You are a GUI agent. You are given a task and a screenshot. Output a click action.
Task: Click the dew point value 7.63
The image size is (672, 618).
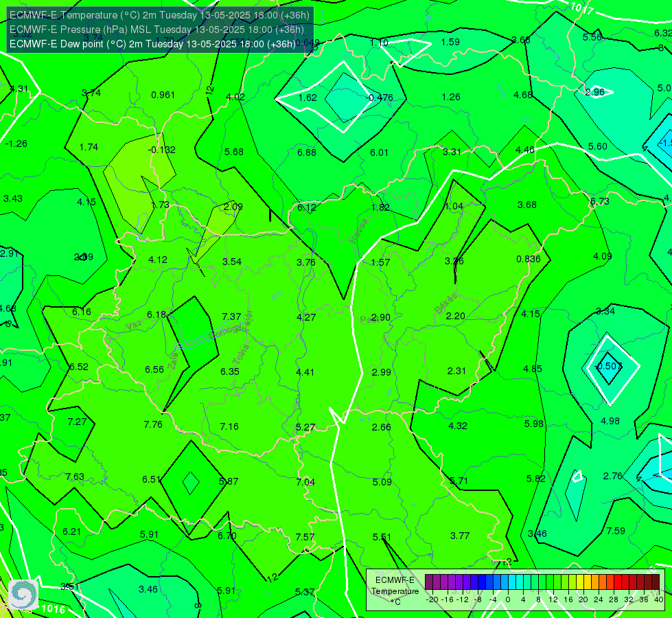coord(75,477)
